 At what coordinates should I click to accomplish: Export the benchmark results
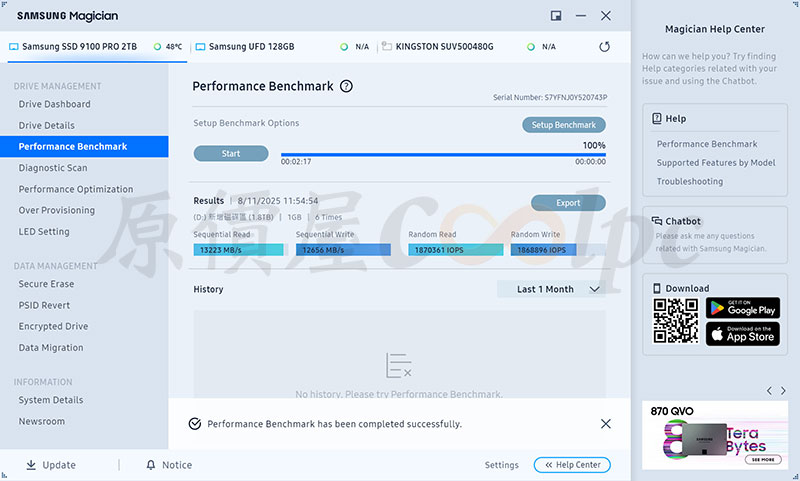[x=568, y=203]
